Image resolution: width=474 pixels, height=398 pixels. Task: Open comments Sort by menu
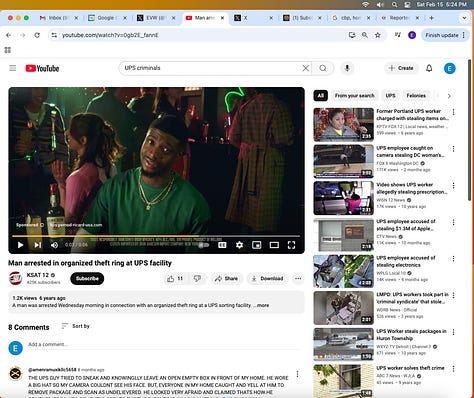click(76, 326)
